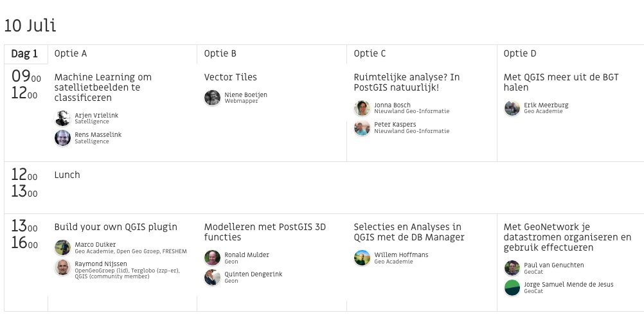
Task: Click Willem Hoffmans' profile picture
Action: tap(362, 258)
